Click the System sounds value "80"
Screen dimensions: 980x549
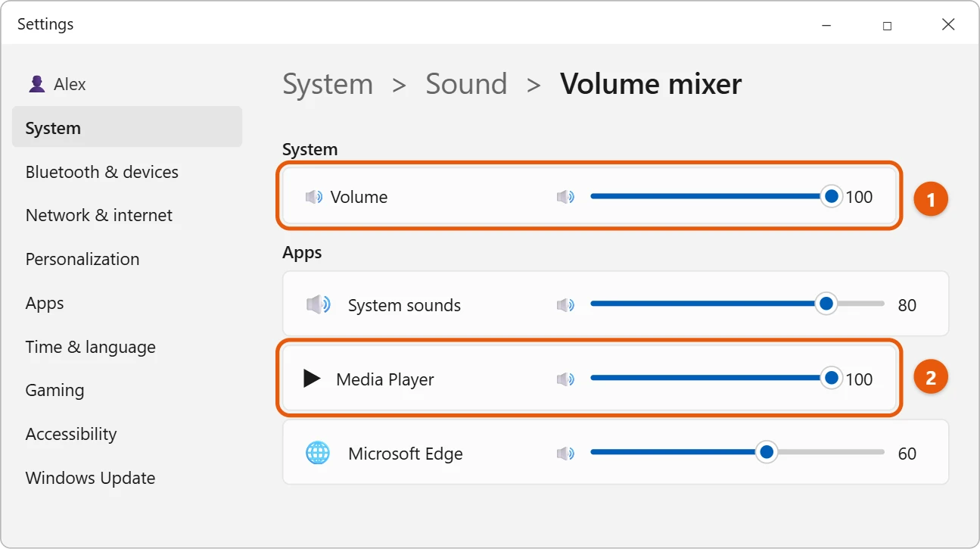click(907, 305)
